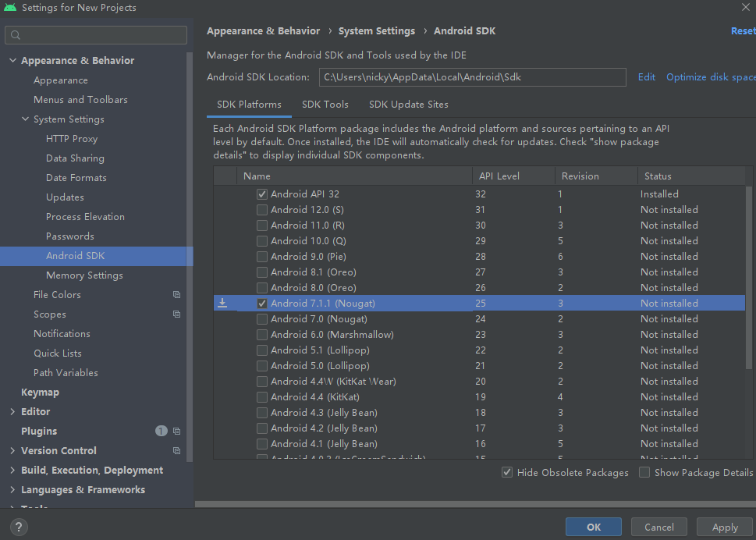Click the OK button
Screen dimensions: 756x540
594,527
